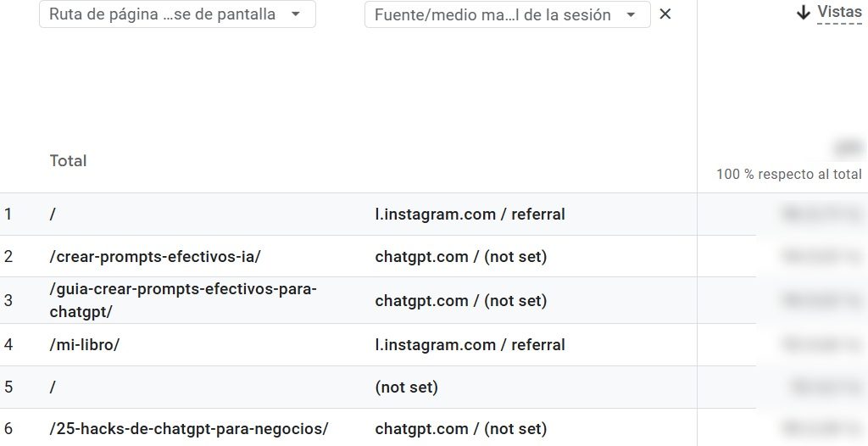Remove the secondary dimension with the X icon

665,14
